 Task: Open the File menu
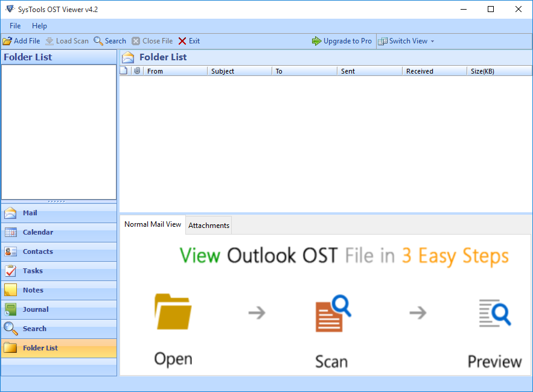[x=15, y=26]
